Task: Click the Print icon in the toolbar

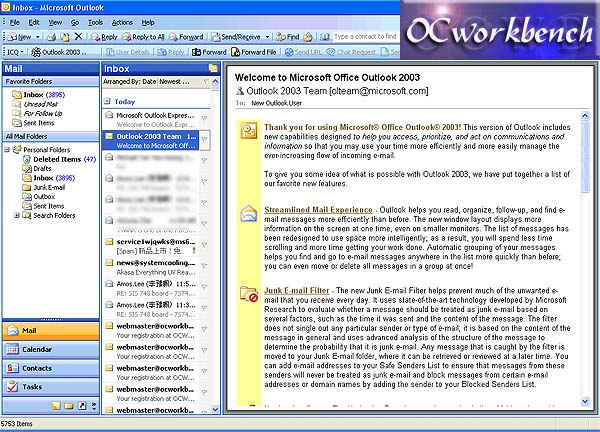Action: click(x=51, y=37)
